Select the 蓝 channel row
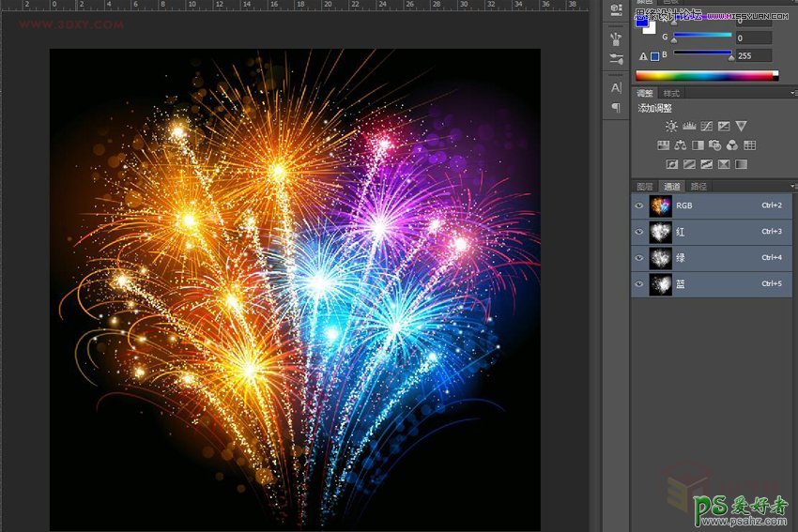Image resolution: width=798 pixels, height=532 pixels. [712, 284]
